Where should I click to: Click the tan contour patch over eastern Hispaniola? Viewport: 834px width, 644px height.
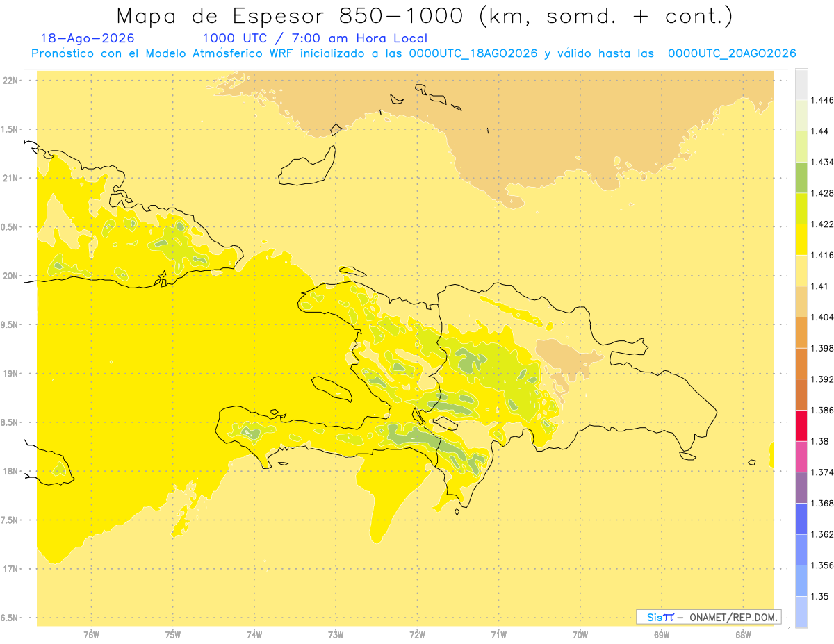click(x=567, y=358)
